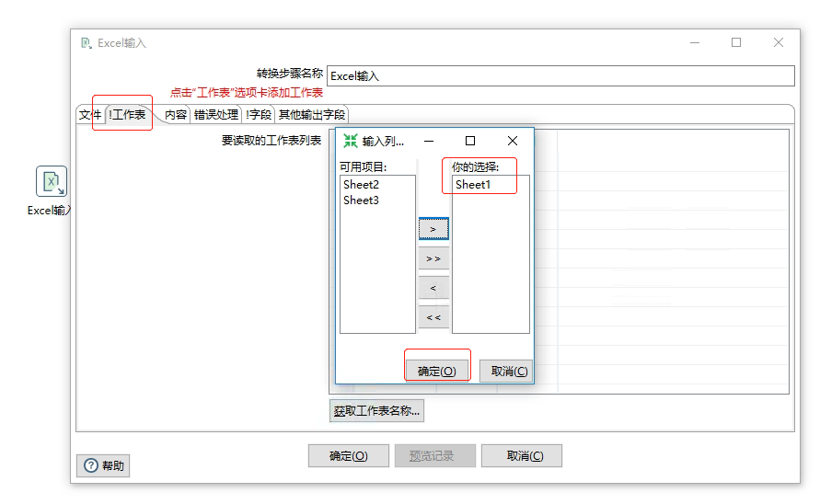
Task: Select Sheet3 in available items list
Action: 361,200
